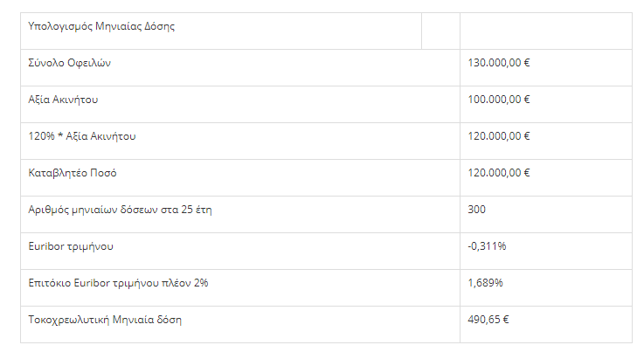
Task: Click the empty top-right header cell
Action: click(544, 31)
